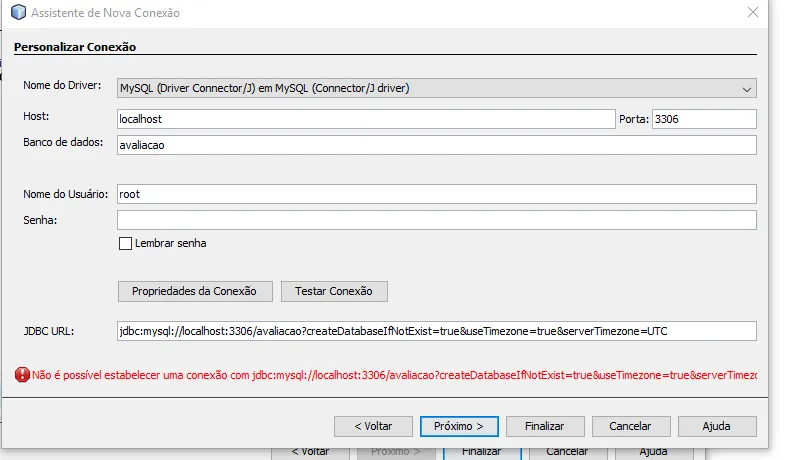The width and height of the screenshot is (797, 460).
Task: Go back with the Voltar button
Action: [x=371, y=426]
